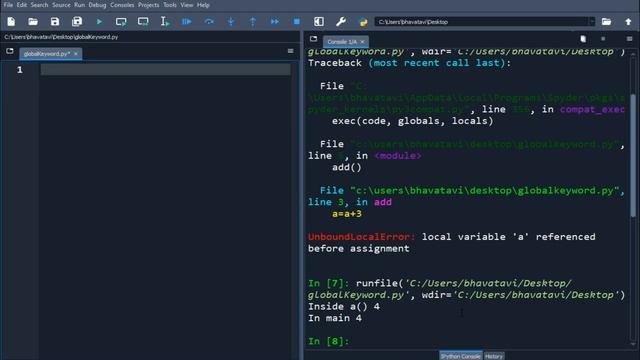The image size is (640, 360).
Task: Open the PYTHONPATH manager
Action: coord(363,22)
